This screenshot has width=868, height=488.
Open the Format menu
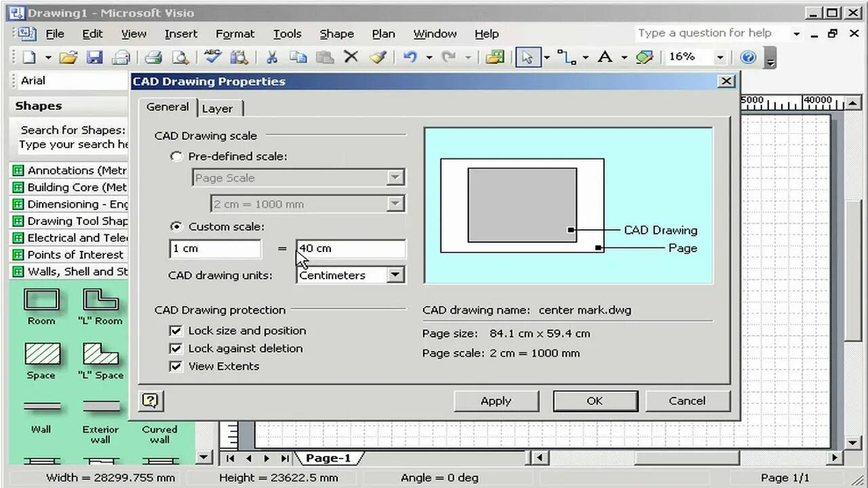tap(235, 33)
